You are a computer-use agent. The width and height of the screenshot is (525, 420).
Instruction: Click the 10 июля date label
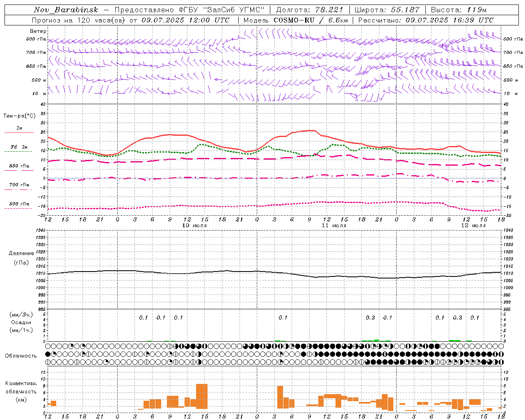[194, 226]
